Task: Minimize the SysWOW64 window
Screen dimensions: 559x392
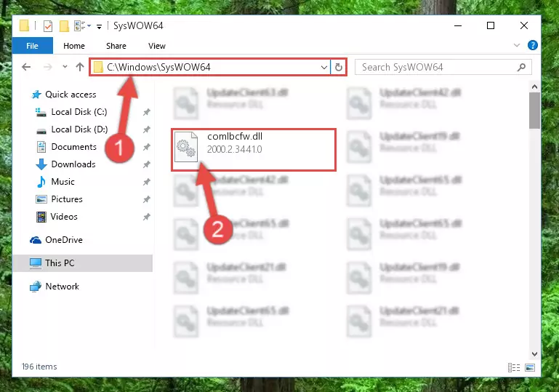Action: click(458, 25)
